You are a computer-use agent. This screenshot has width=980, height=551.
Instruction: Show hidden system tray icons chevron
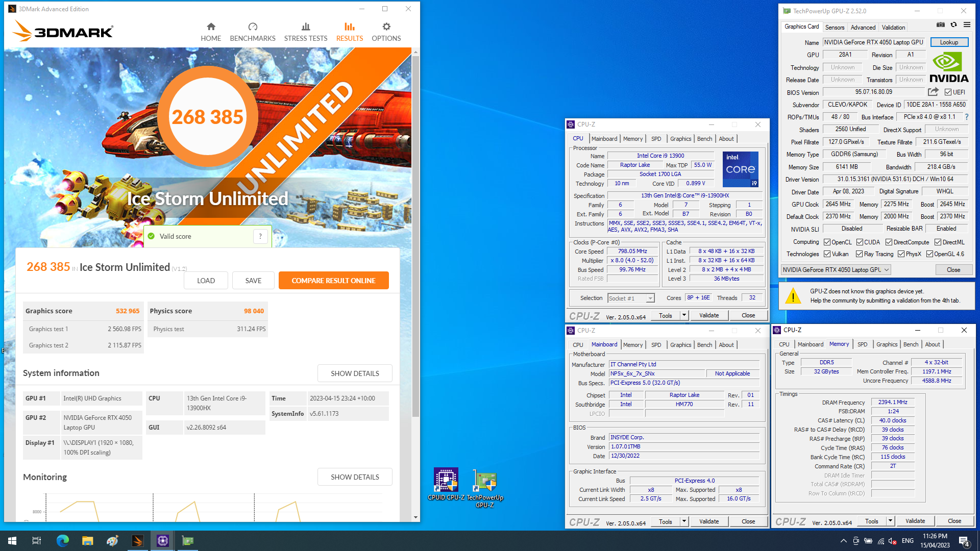point(843,541)
